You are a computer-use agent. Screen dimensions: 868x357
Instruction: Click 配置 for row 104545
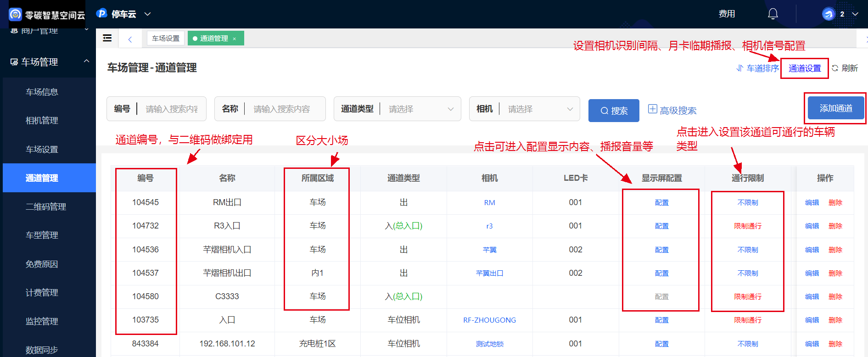661,202
